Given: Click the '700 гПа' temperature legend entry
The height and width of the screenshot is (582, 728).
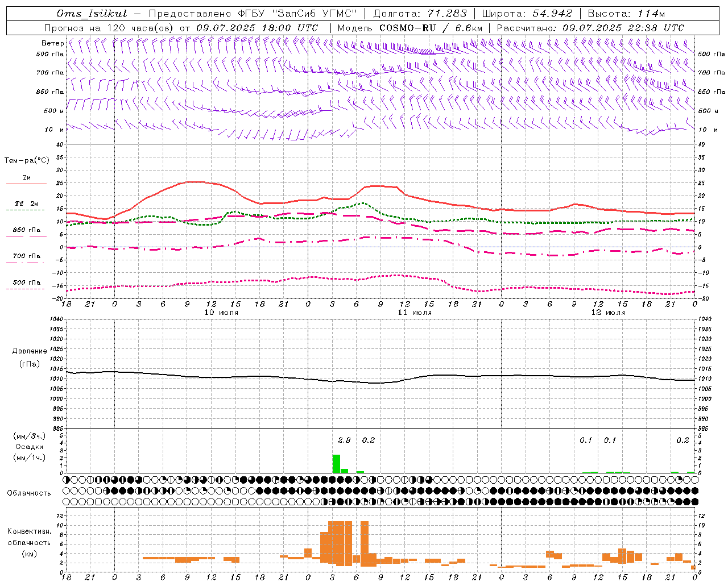Looking at the screenshot, I should (27, 256).
